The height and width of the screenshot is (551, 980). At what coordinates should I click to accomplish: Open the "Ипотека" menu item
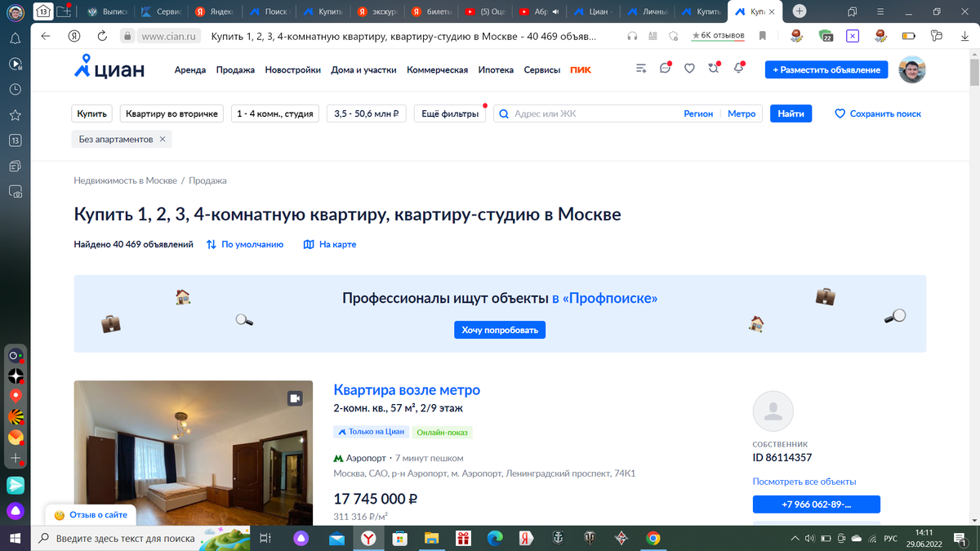496,69
